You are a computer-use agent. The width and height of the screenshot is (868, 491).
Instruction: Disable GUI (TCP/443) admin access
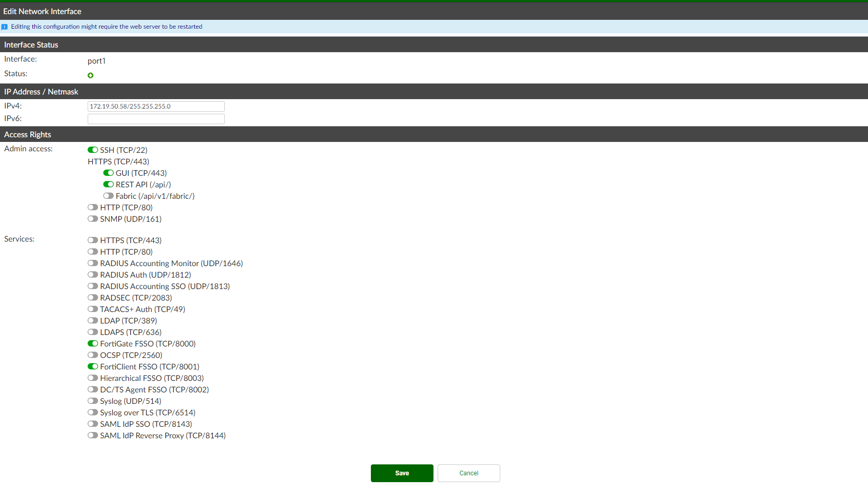pyautogui.click(x=108, y=173)
